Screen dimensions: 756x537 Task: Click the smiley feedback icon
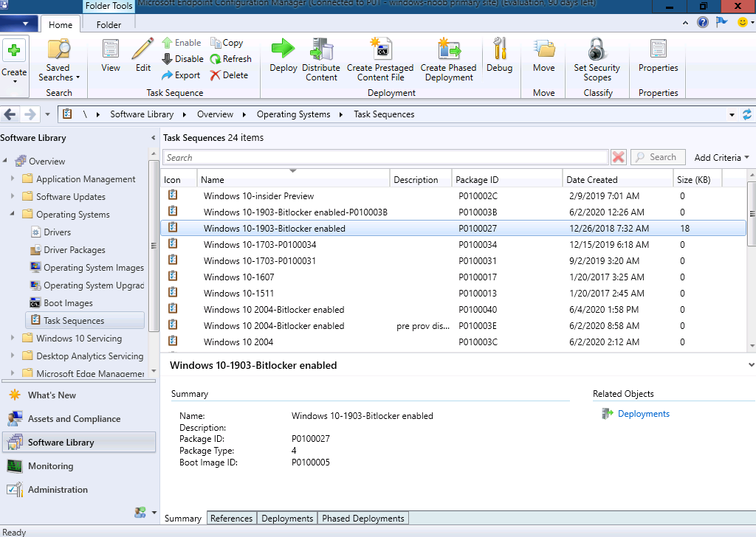[743, 22]
